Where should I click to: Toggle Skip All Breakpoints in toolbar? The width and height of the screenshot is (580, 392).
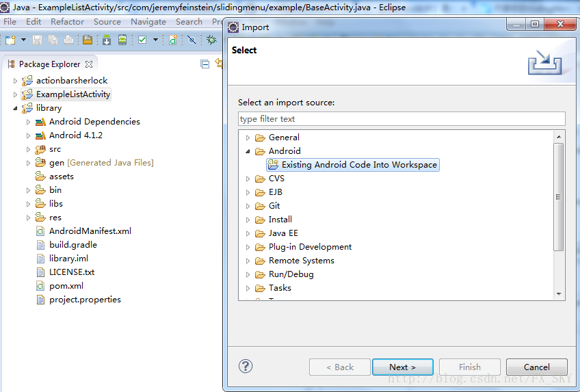[192, 40]
